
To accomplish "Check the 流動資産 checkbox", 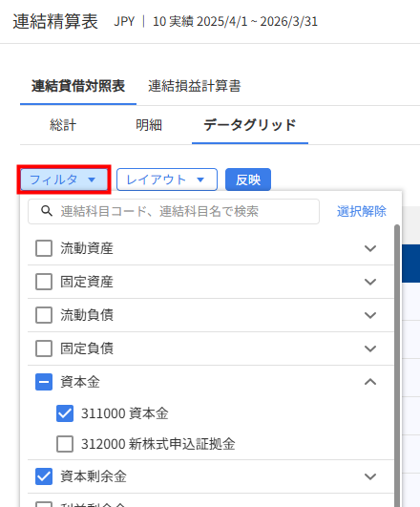I will tap(44, 248).
